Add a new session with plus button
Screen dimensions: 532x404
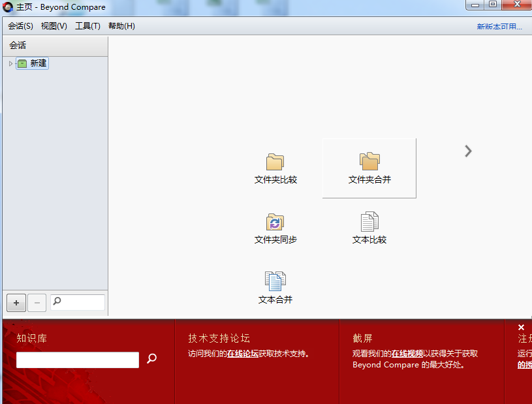coord(16,303)
